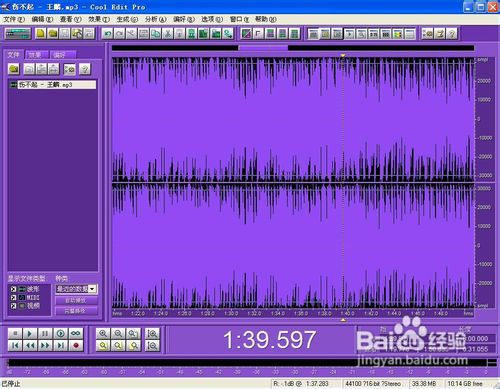
Task: Zoom in vertically with the upper vertical-zoom button
Action: click(x=152, y=333)
